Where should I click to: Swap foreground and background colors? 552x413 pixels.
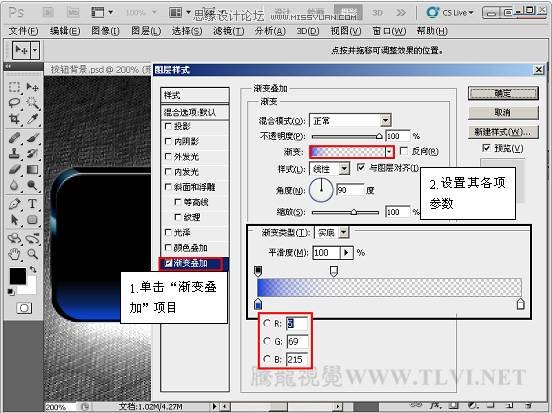tap(33, 270)
